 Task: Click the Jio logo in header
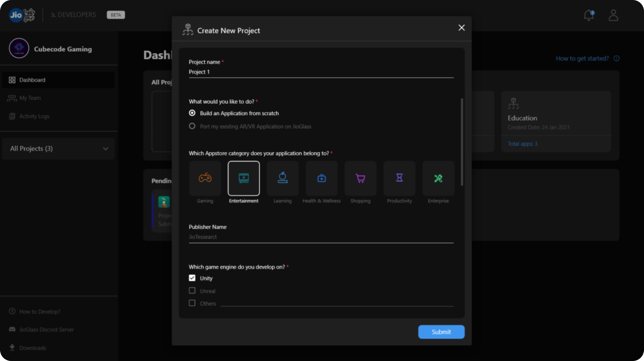pyautogui.click(x=22, y=15)
